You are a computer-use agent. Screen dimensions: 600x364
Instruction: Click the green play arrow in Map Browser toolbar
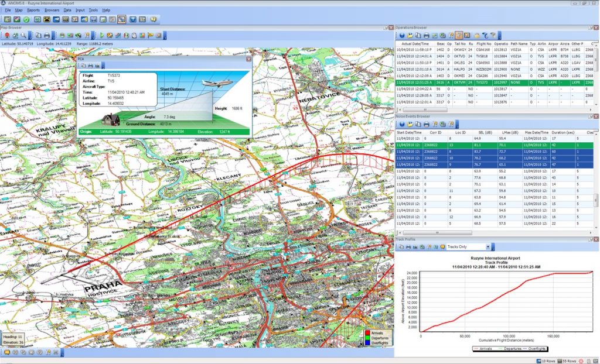(102, 36)
